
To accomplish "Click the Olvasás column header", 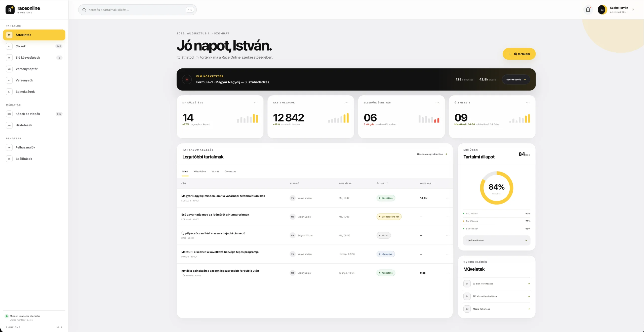I will coord(426,184).
